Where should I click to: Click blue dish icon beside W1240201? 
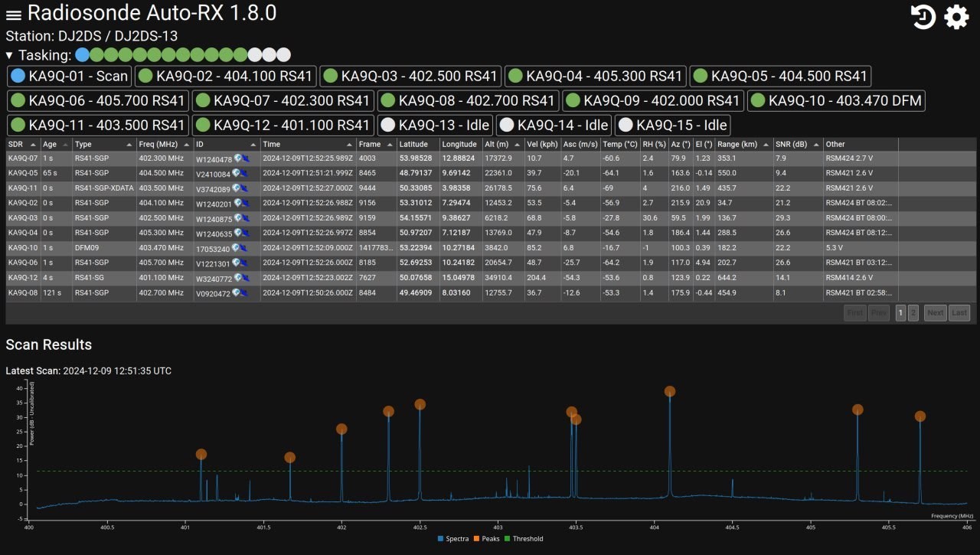click(x=245, y=203)
